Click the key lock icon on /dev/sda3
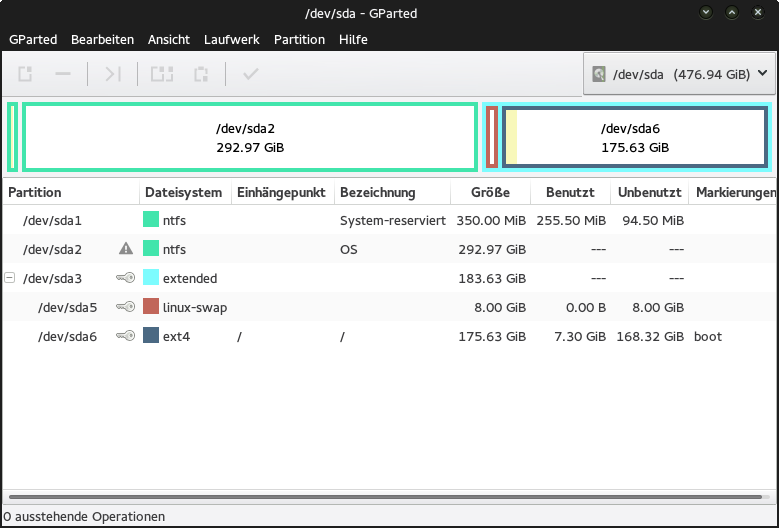779x528 pixels. tap(126, 278)
